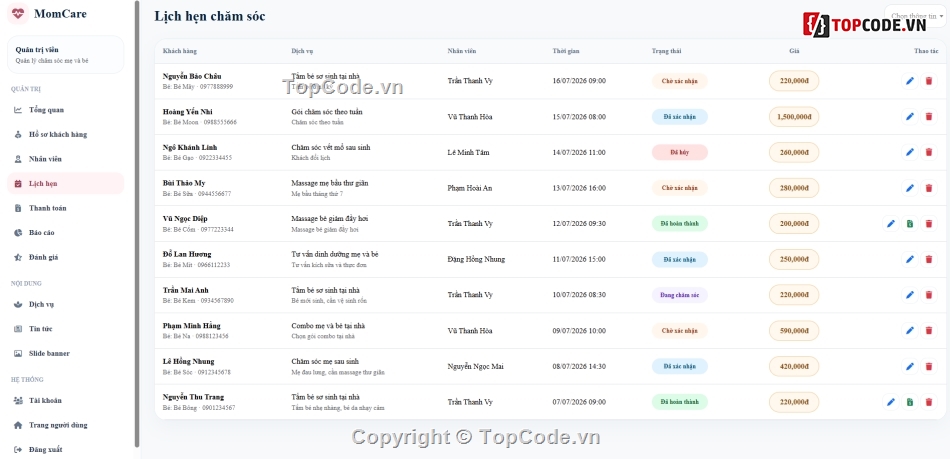Open Tin tức in the sidebar
The height and width of the screenshot is (459, 950).
pos(65,329)
